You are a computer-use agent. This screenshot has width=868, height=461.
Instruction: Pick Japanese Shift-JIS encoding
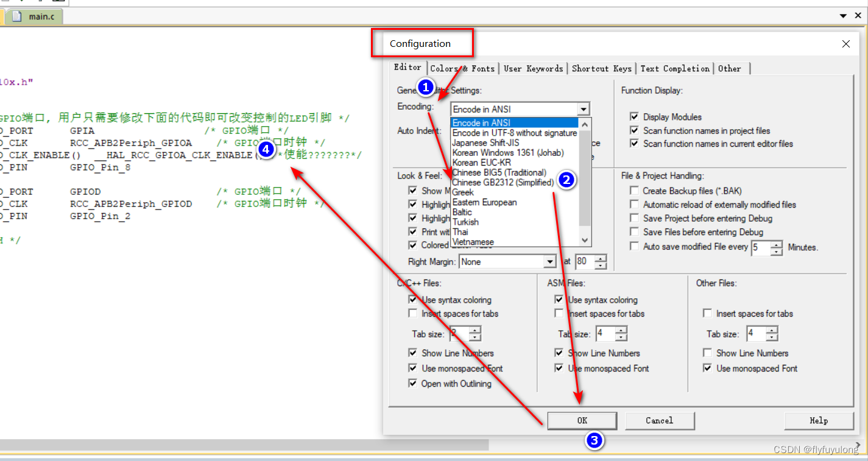click(x=514, y=143)
